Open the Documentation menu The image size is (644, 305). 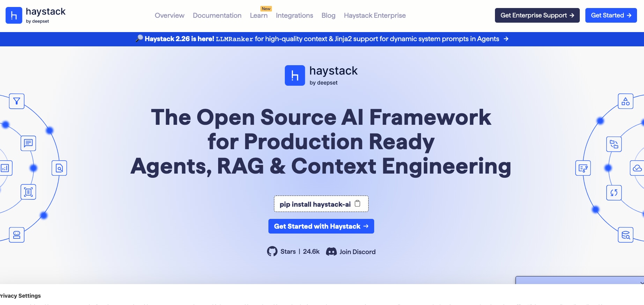coord(217,15)
